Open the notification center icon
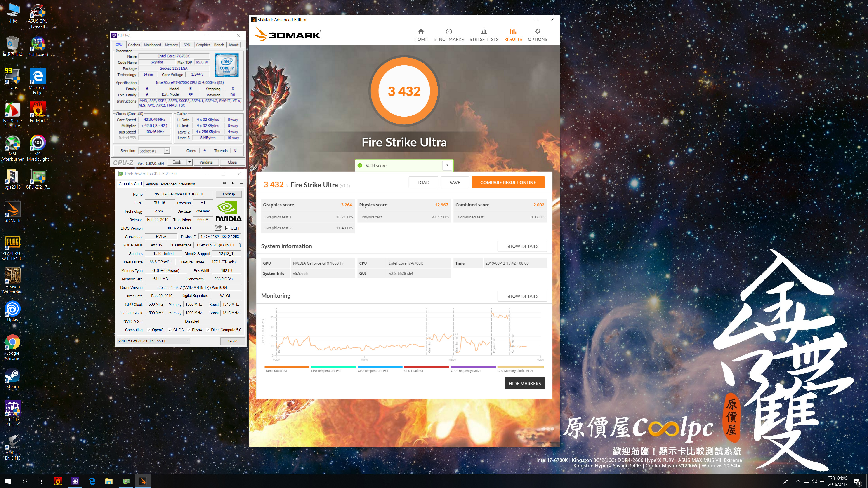Viewport: 868px width, 488px height. (x=857, y=481)
